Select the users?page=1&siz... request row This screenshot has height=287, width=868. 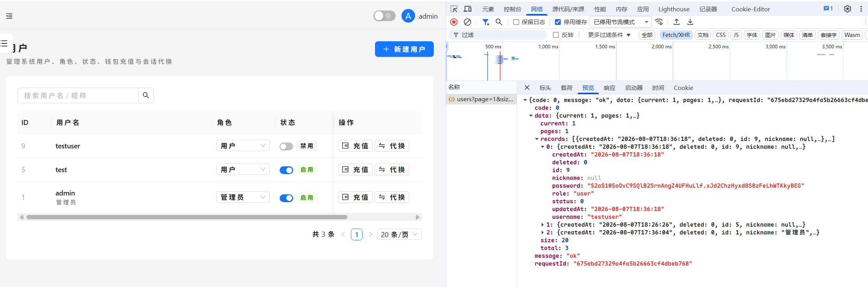pyautogui.click(x=481, y=99)
